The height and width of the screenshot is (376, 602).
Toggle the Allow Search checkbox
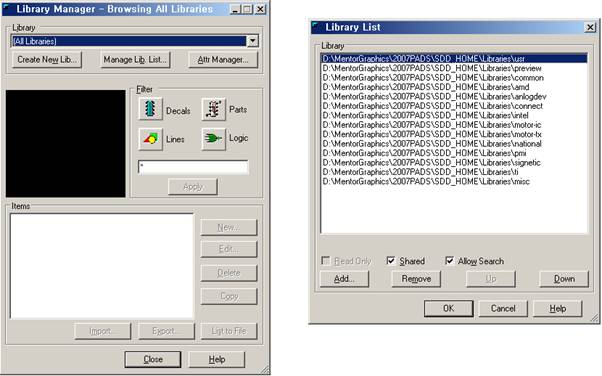coord(449,261)
